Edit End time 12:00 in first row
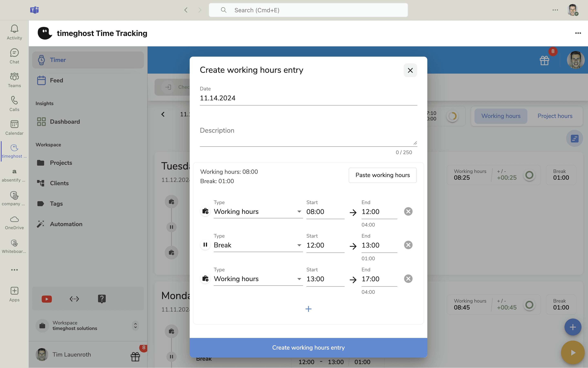This screenshot has width=588, height=368. (379, 212)
